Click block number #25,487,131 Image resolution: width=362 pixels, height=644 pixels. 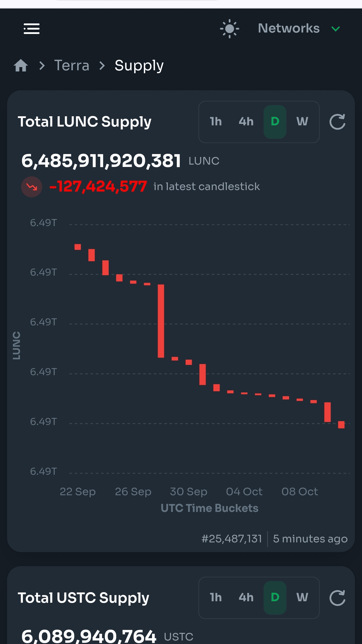tap(232, 539)
